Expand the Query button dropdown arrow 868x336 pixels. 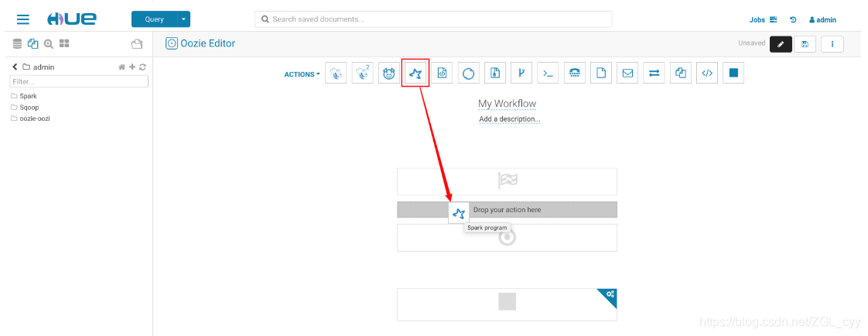[184, 19]
